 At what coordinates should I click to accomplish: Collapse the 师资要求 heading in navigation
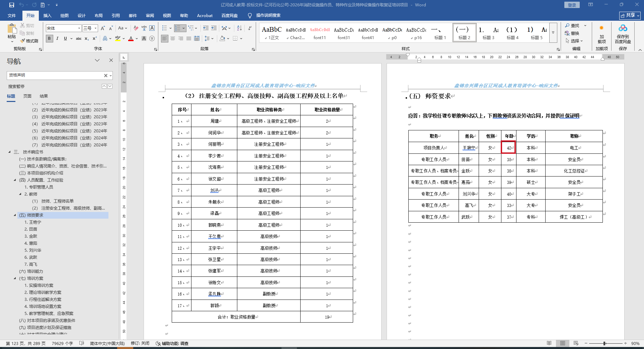point(15,215)
